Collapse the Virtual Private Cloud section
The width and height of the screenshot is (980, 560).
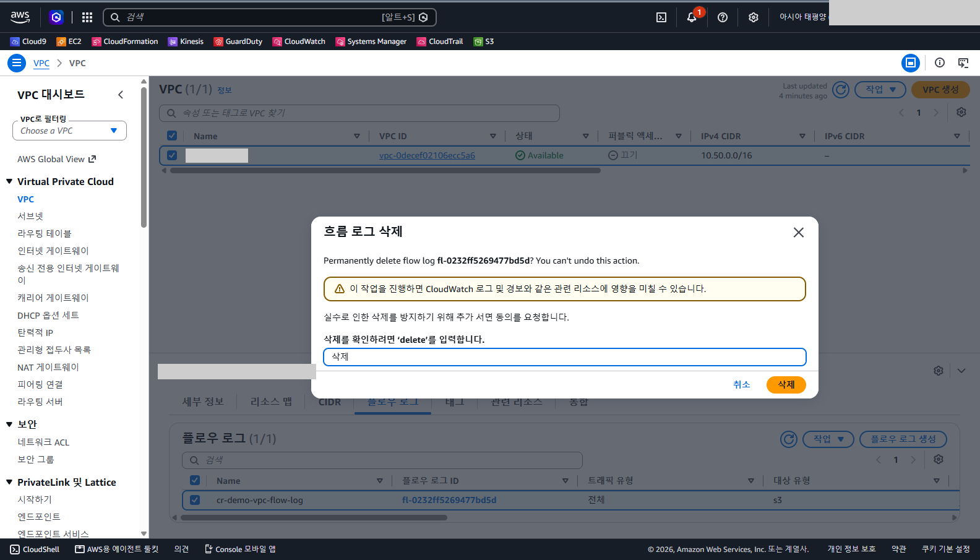(x=9, y=181)
